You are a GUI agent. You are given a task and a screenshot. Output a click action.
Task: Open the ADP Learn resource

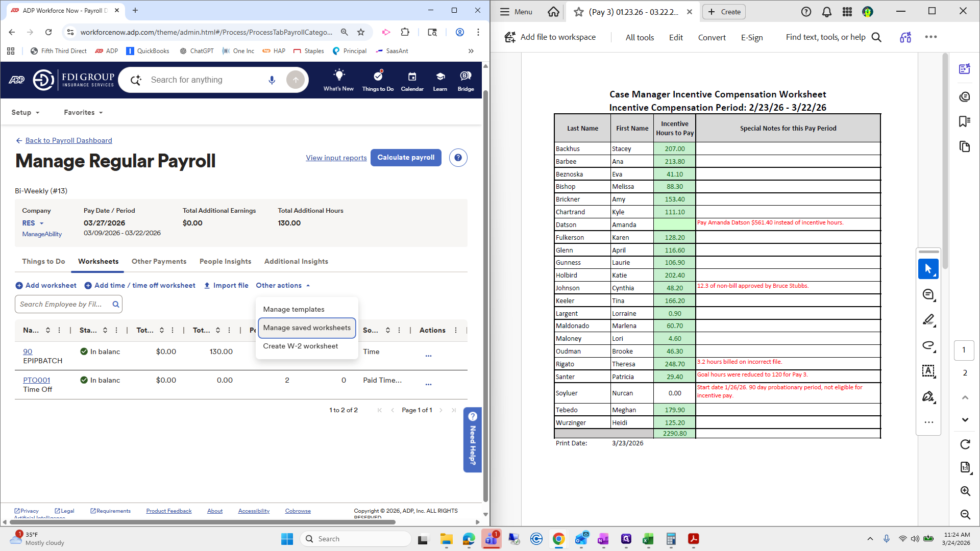tap(439, 80)
